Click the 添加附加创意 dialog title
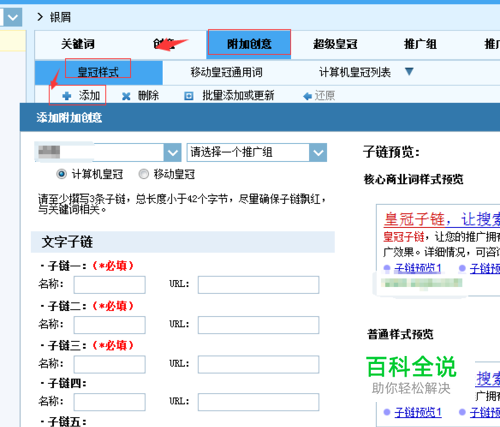Image resolution: width=500 pixels, height=427 pixels. (x=69, y=117)
